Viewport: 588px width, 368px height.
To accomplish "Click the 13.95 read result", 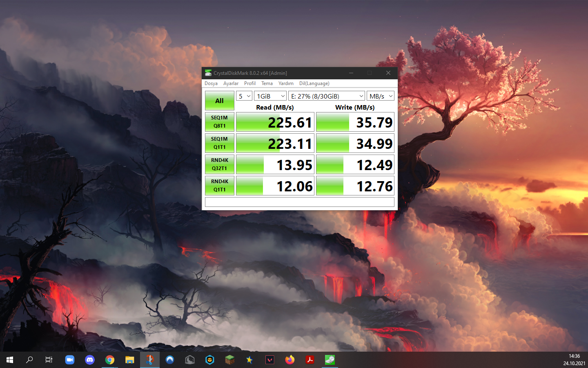I will pyautogui.click(x=275, y=164).
